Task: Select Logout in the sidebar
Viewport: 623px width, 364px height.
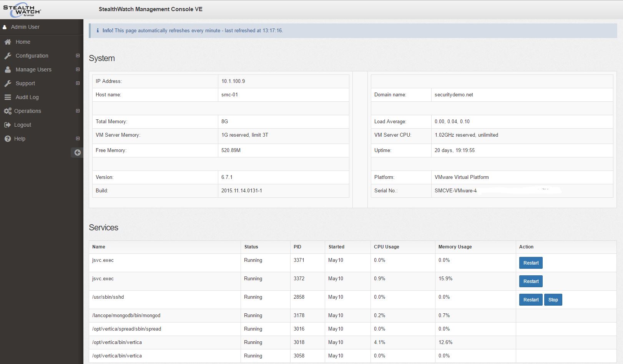Action: [23, 125]
